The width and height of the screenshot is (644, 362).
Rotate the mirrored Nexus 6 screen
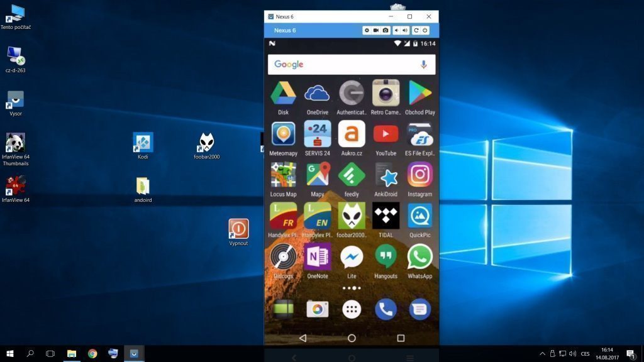(x=416, y=30)
